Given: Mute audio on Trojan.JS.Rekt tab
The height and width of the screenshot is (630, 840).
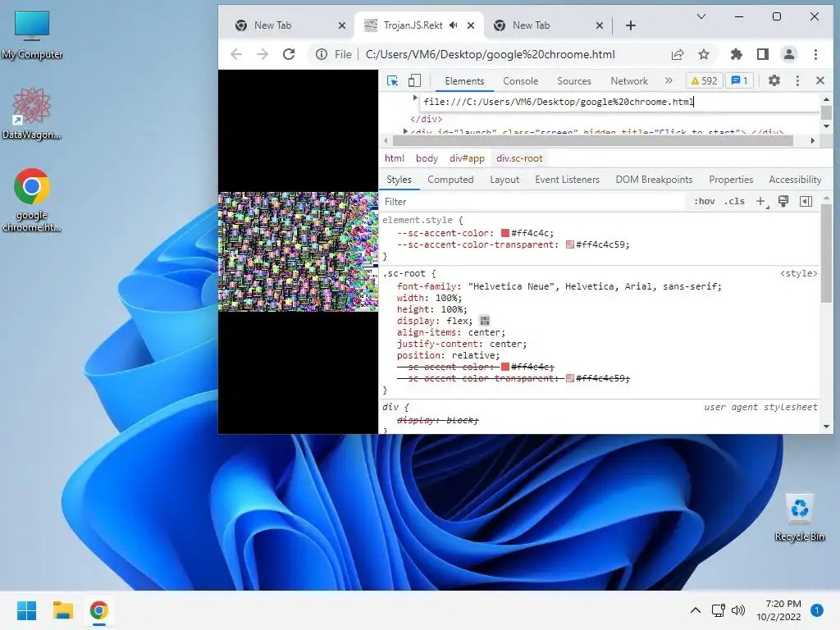Looking at the screenshot, I should point(453,25).
